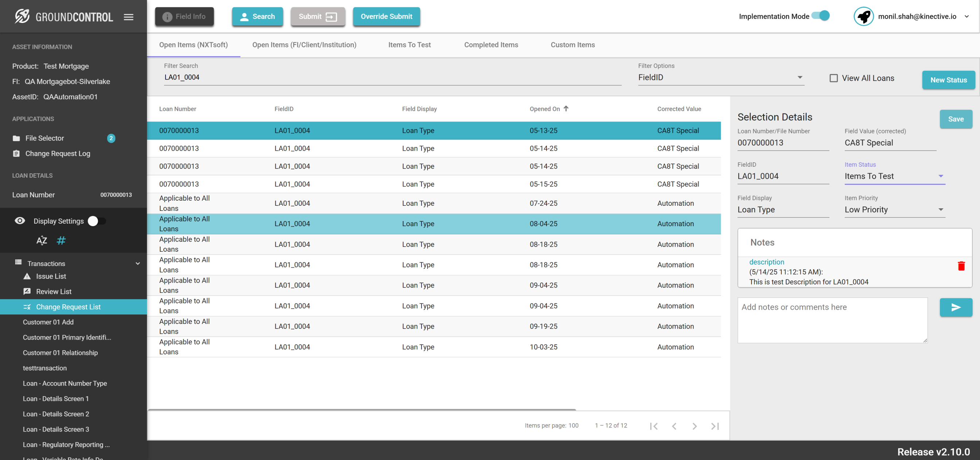The width and height of the screenshot is (980, 460).
Task: Click the hamburger menu icon beside GROUNDCONTROL
Action: pos(129,17)
